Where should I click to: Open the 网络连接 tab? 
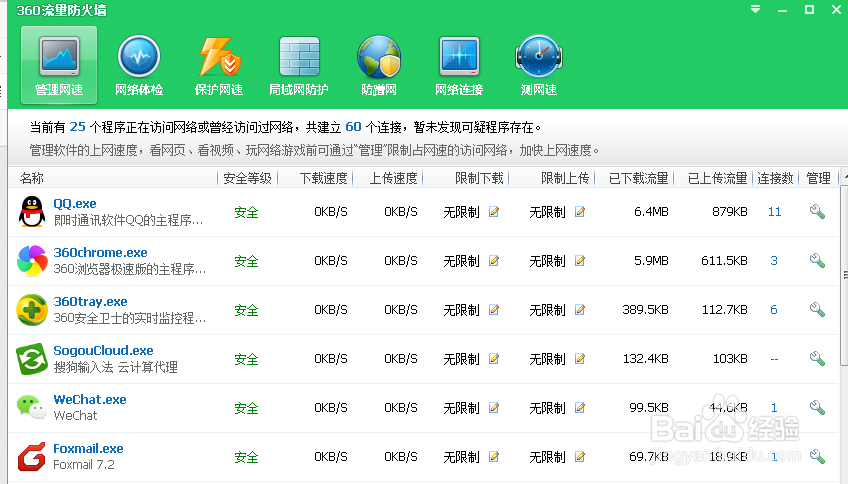[x=459, y=65]
